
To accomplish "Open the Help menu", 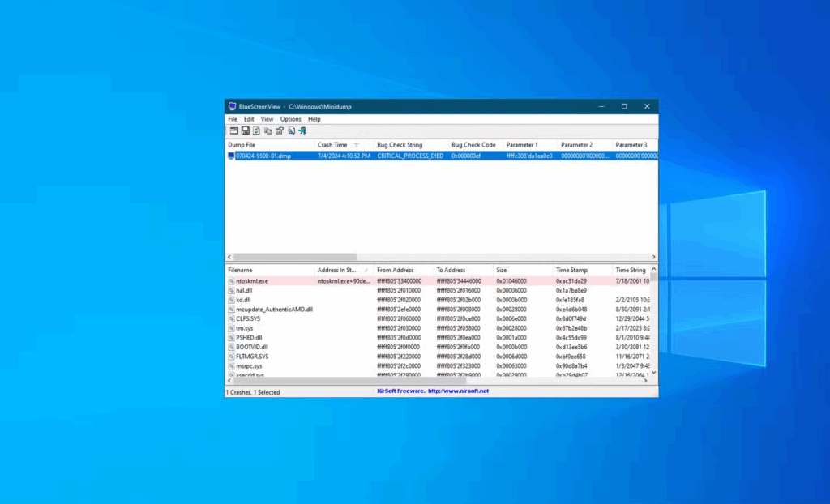I will tap(314, 119).
